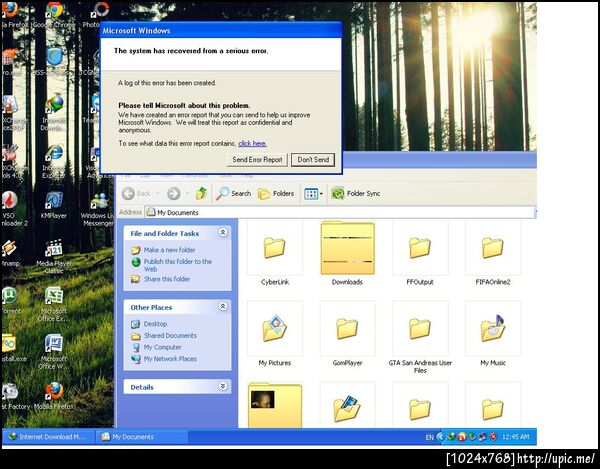Select the My Pictures folder
This screenshot has width=600, height=469.
pyautogui.click(x=275, y=334)
